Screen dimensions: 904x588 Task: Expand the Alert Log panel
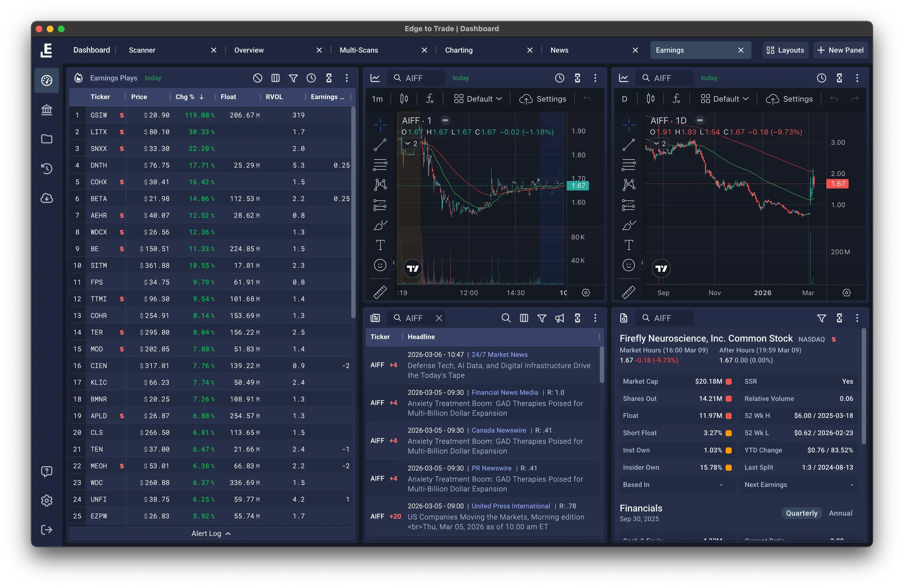click(211, 533)
